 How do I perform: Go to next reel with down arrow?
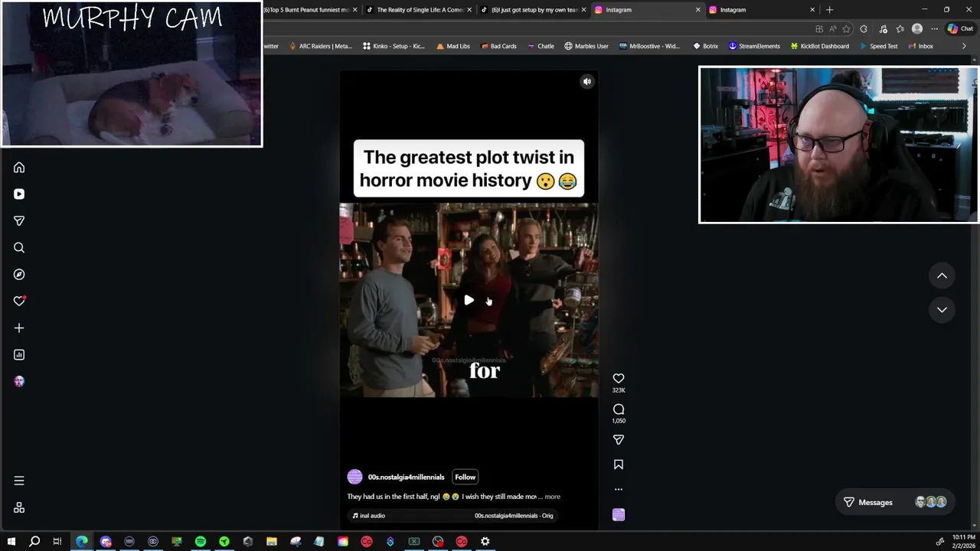pyautogui.click(x=942, y=310)
